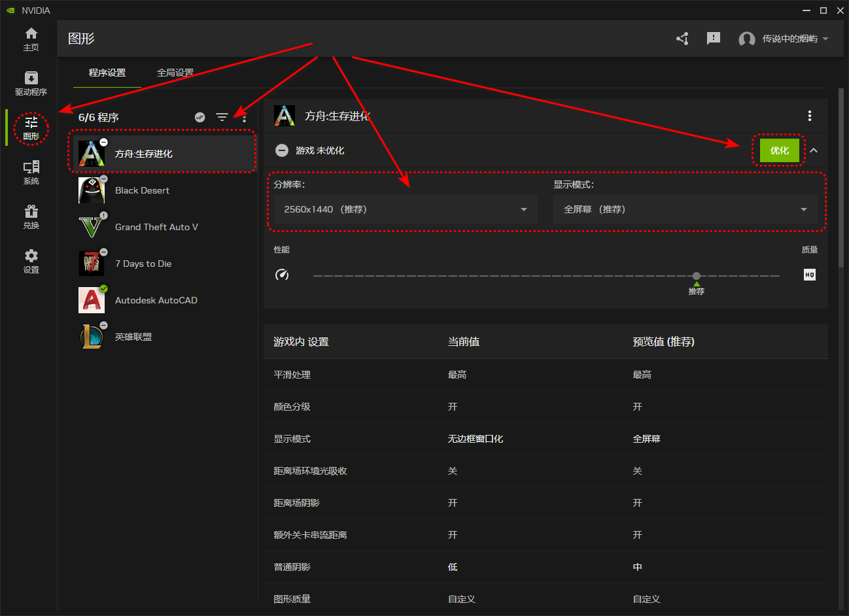The width and height of the screenshot is (849, 616).
Task: Open the 传说中的烟屿 account dropdown arrow
Action: tap(825, 39)
